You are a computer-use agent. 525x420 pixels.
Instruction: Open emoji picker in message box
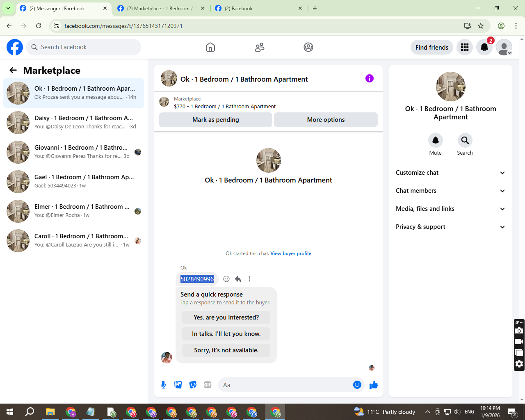pyautogui.click(x=357, y=385)
